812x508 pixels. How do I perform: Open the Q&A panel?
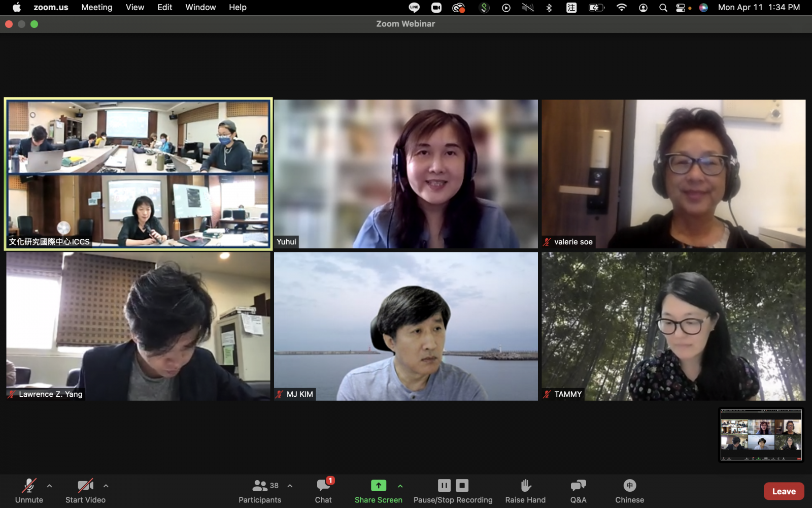pyautogui.click(x=578, y=491)
